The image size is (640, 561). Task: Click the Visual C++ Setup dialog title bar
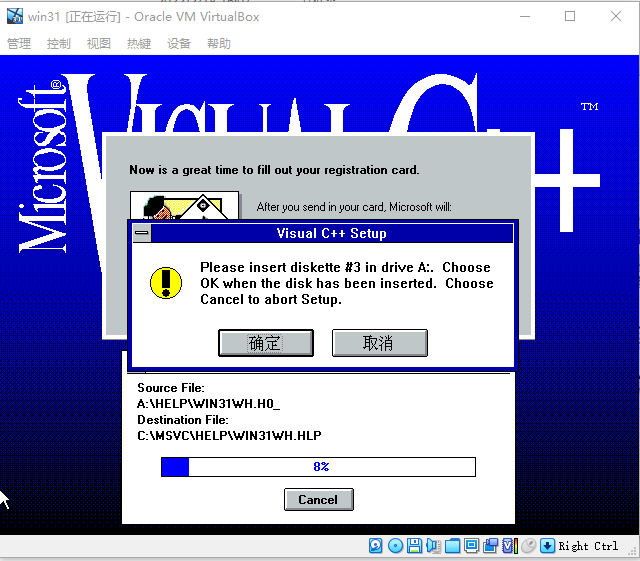coord(331,233)
